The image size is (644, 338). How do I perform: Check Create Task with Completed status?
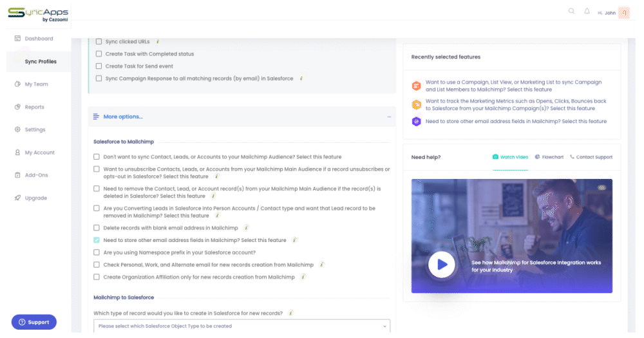(x=99, y=54)
